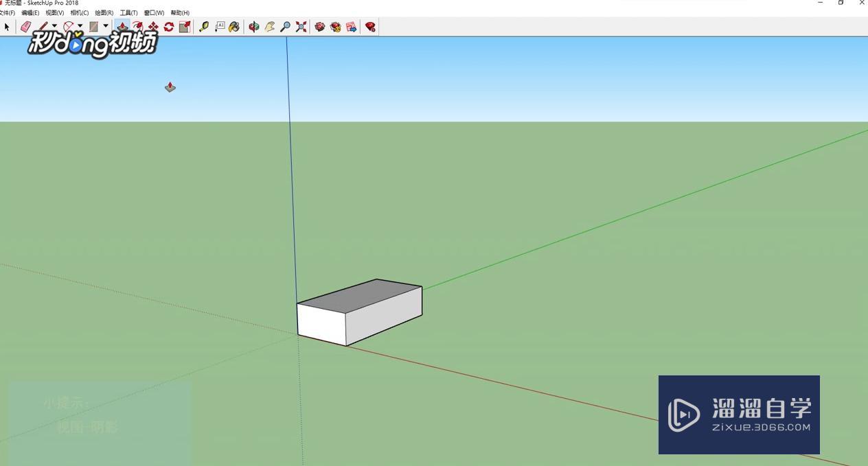Click the white front face of the box
Viewport: 868px width, 466px height.
321,325
